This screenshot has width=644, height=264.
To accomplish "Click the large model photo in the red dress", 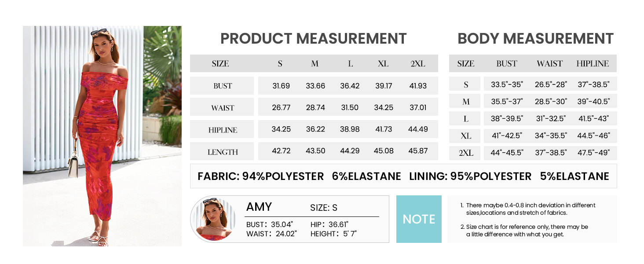I will [x=102, y=136].
